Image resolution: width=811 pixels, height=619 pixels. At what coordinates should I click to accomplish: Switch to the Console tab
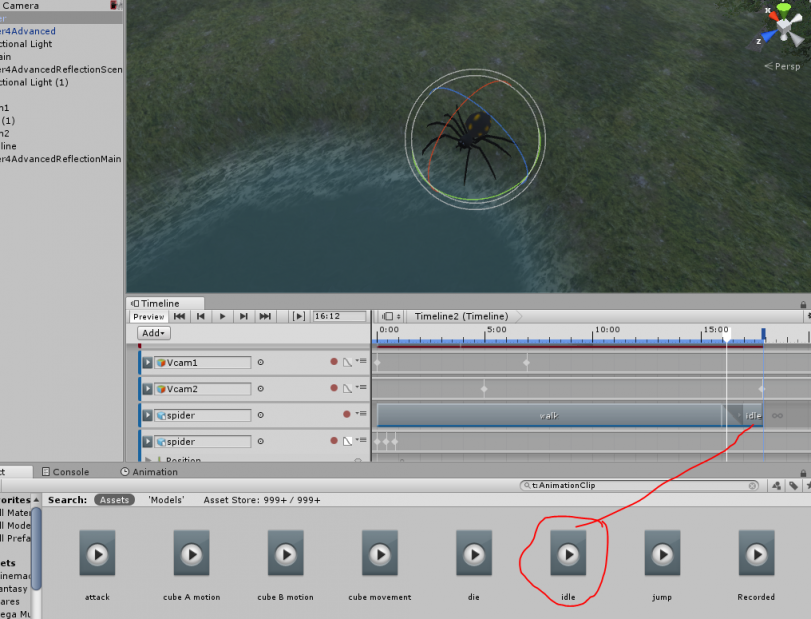65,471
